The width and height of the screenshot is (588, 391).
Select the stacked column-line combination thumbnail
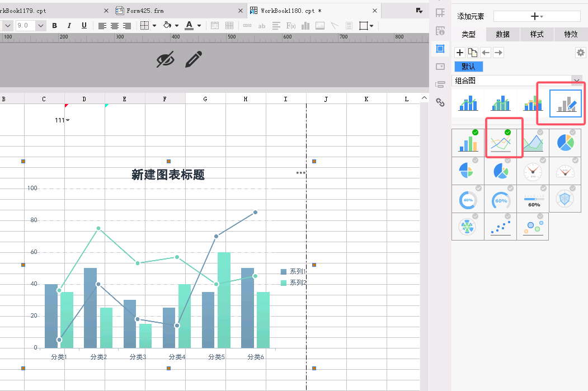[533, 103]
